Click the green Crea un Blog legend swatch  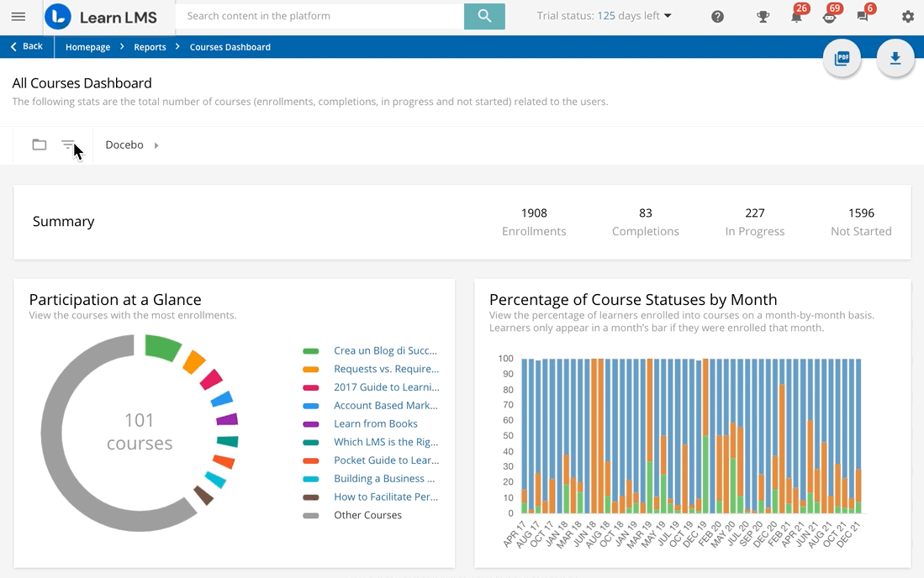click(x=311, y=351)
